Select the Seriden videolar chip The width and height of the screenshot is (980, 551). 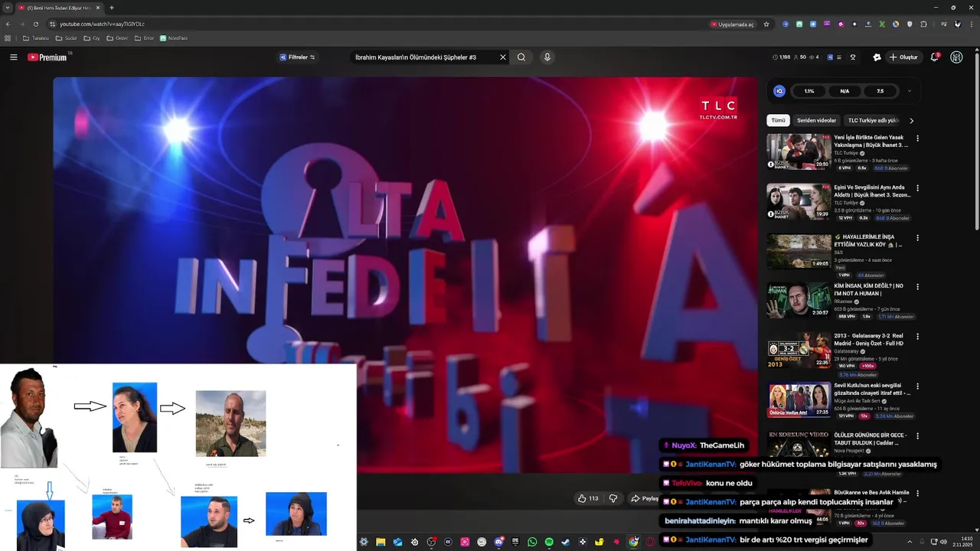(x=816, y=120)
